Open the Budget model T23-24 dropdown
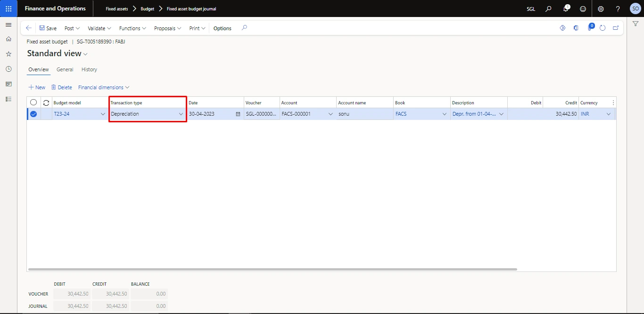This screenshot has height=314, width=644. (103, 114)
